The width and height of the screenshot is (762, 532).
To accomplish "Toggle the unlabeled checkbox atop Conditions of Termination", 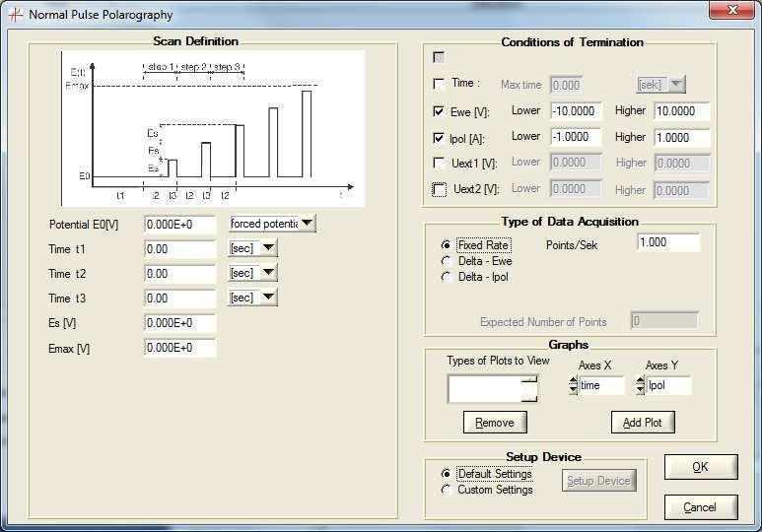I will (x=439, y=57).
